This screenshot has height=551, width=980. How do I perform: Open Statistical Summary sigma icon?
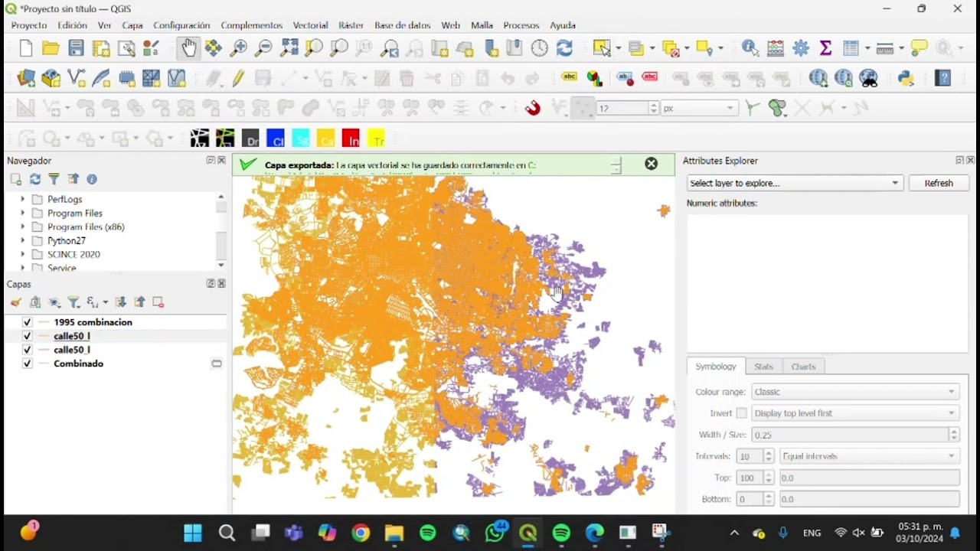coord(825,49)
